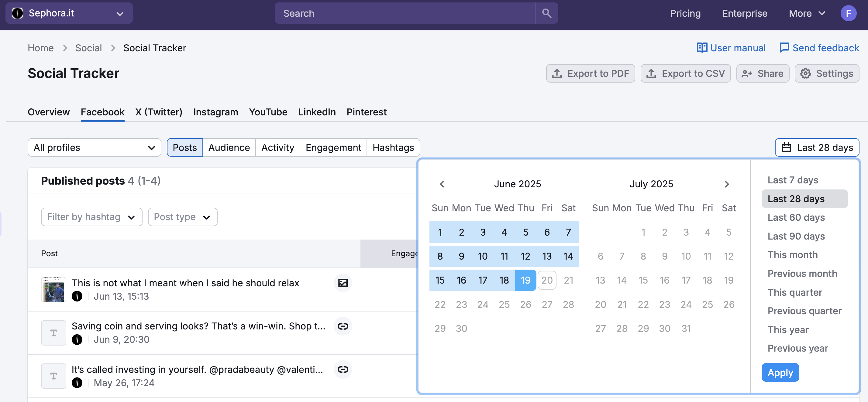The width and height of the screenshot is (868, 402).
Task: Select the Engagement segment
Action: 333,148
